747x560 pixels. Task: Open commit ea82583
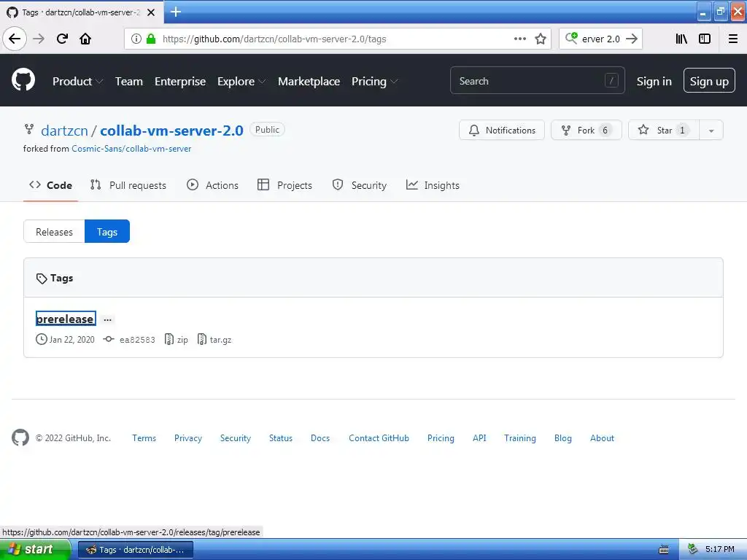(137, 340)
